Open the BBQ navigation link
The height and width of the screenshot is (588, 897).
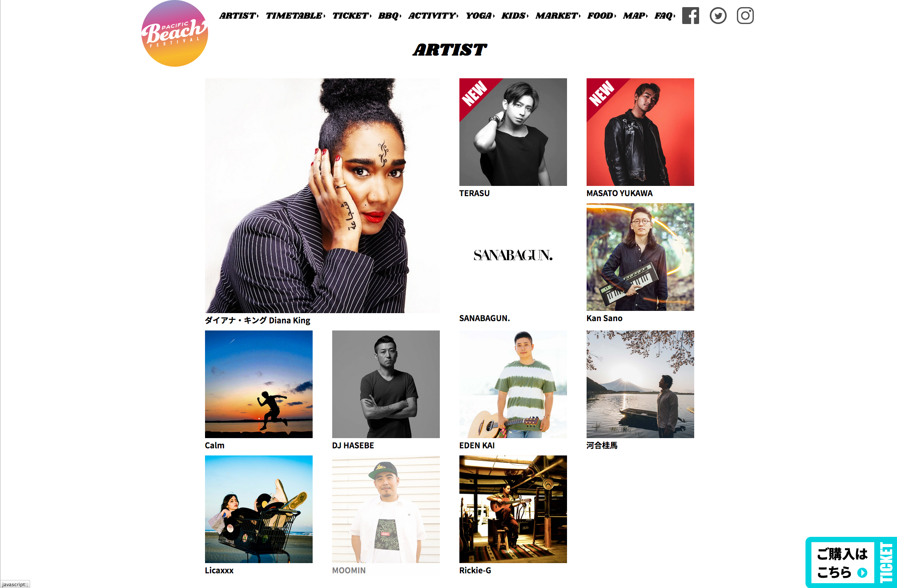pos(390,16)
